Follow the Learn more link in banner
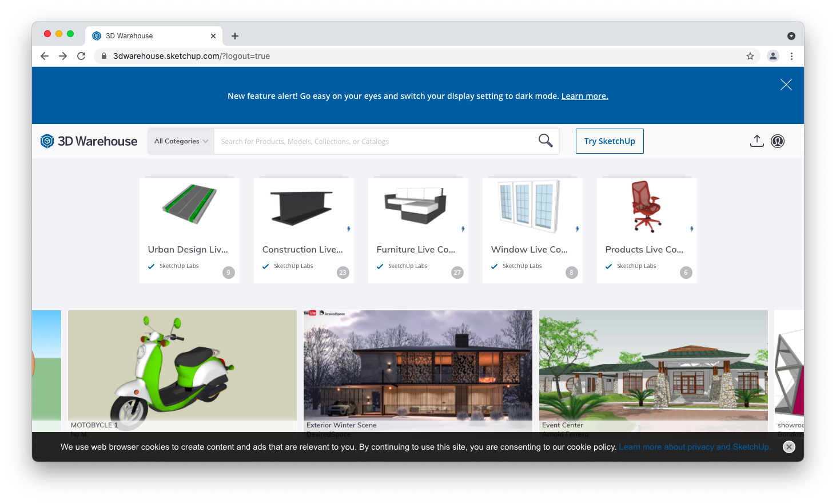This screenshot has width=836, height=504. pos(584,96)
